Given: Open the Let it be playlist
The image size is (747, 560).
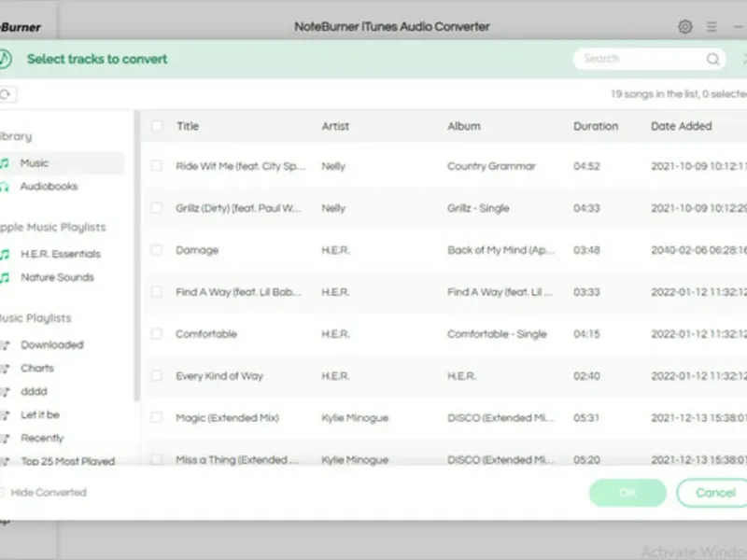Looking at the screenshot, I should pos(40,415).
